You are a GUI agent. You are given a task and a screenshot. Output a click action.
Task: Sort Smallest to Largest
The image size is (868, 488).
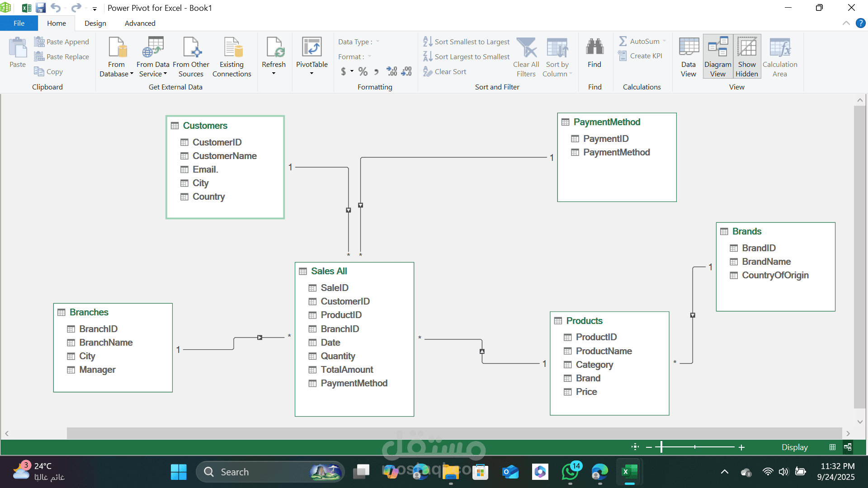click(x=466, y=42)
